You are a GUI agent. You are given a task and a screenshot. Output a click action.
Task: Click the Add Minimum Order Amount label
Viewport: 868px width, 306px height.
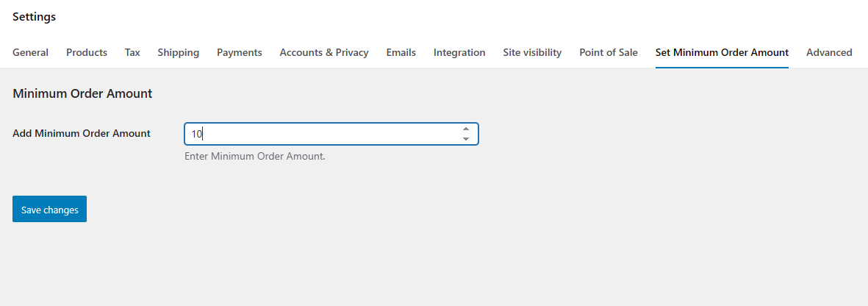point(82,133)
